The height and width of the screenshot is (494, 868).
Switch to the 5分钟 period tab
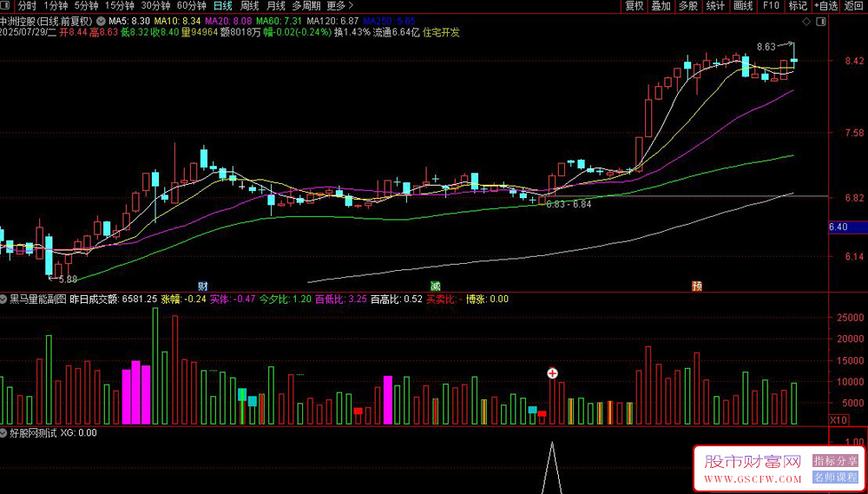pos(86,6)
